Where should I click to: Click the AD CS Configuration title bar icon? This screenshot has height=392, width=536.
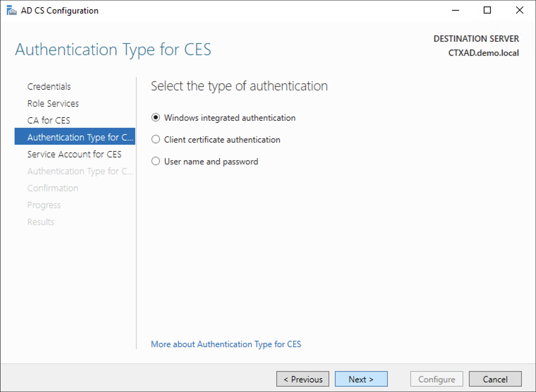point(11,10)
